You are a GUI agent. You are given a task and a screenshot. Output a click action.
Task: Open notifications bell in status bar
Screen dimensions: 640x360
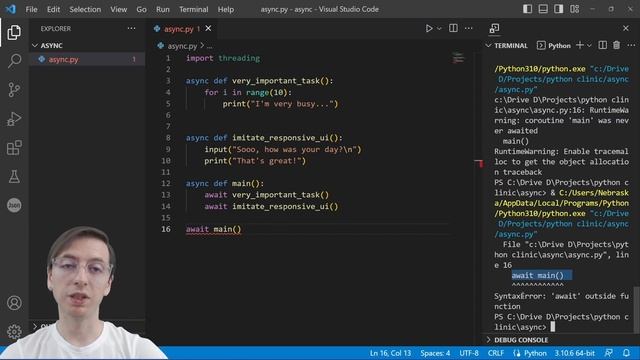coord(627,353)
